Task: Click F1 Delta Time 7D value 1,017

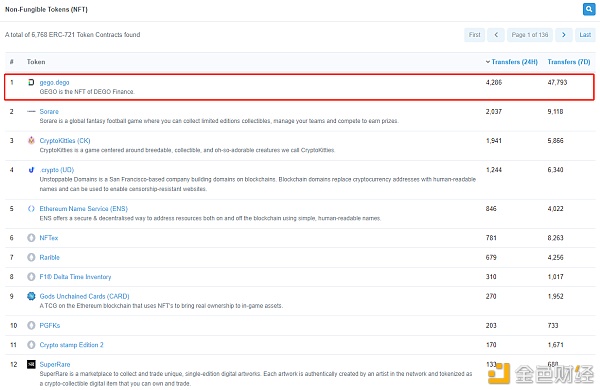Action: pos(555,277)
